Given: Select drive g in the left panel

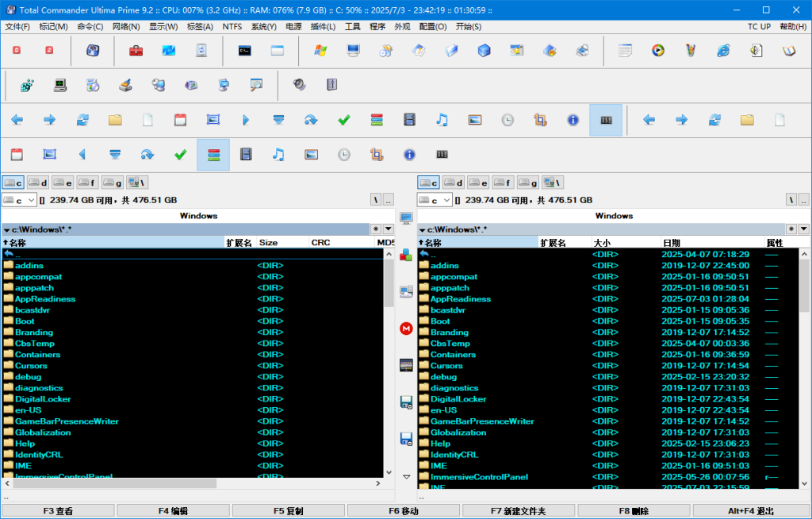Looking at the screenshot, I should [113, 183].
